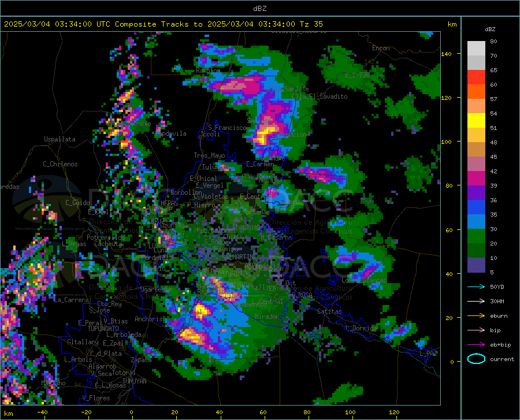This screenshot has width=520, height=420.
Task: Click the 'dBZ' title in the top bar
Action: tap(259, 9)
